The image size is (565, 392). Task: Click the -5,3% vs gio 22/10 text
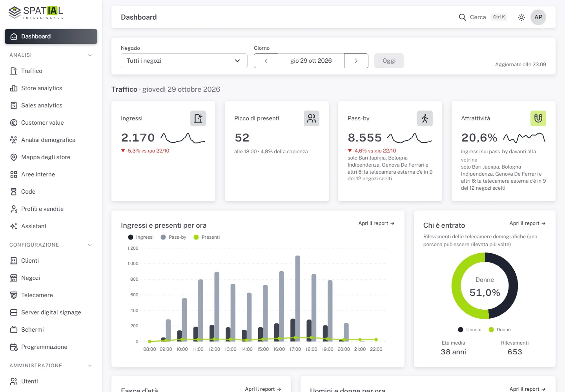click(145, 151)
